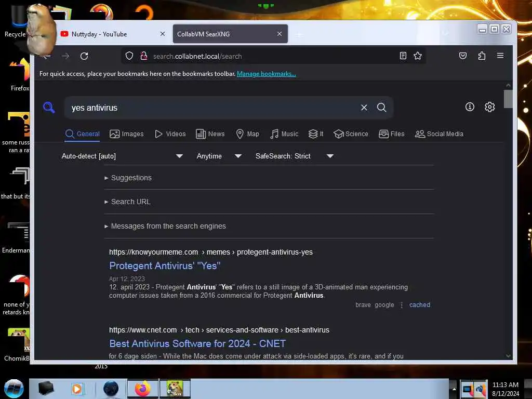
Task: Reload the page with the refresh icon
Action: point(84,56)
